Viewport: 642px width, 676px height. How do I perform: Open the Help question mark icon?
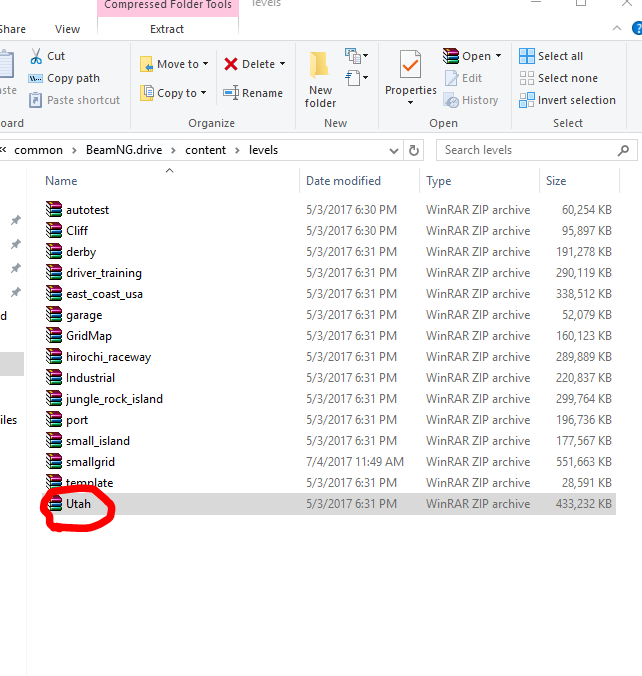[637, 29]
